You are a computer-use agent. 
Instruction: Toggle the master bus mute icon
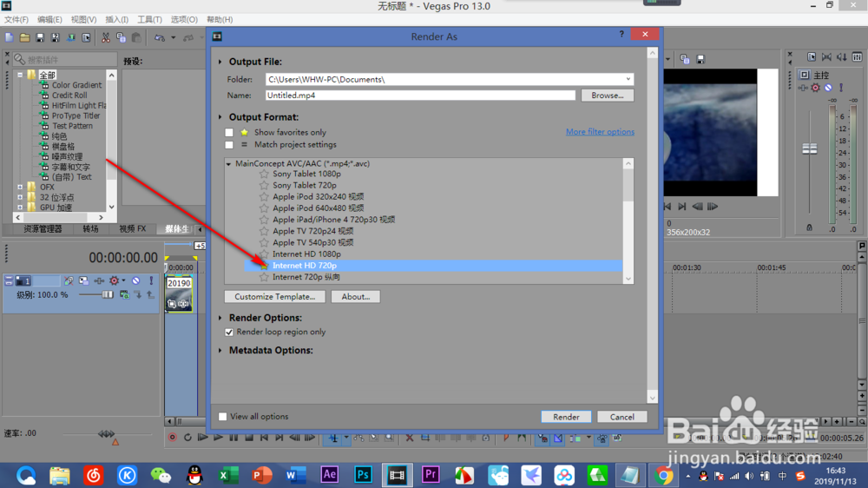point(828,88)
